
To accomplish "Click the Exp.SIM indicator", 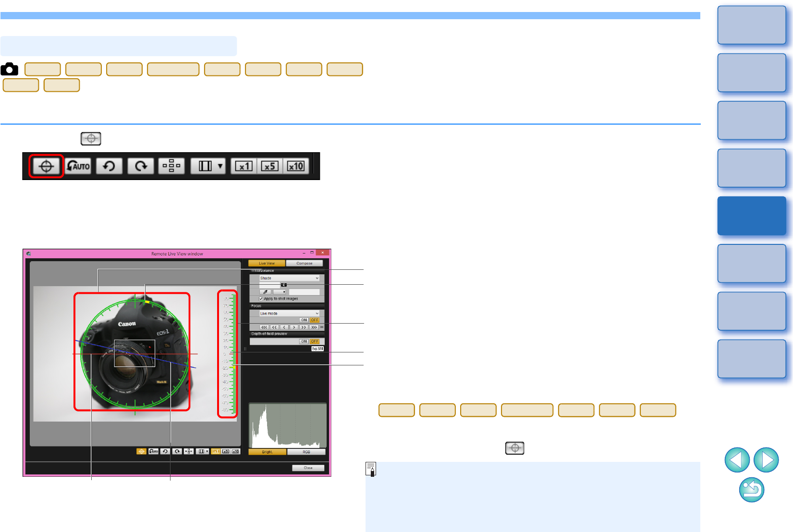I will tap(317, 349).
